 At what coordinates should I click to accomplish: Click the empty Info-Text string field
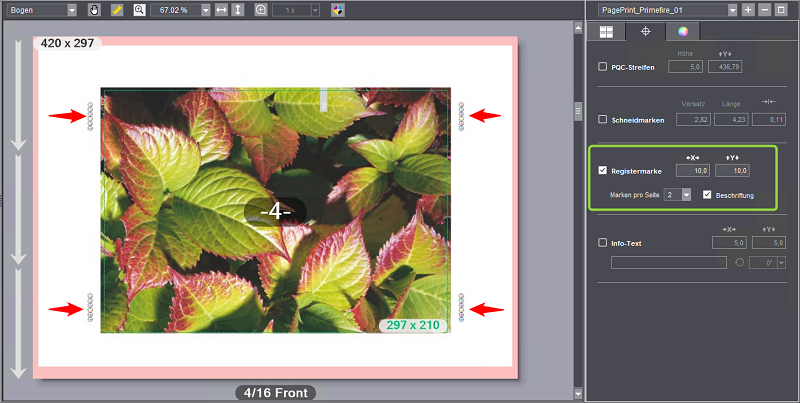pyautogui.click(x=669, y=262)
